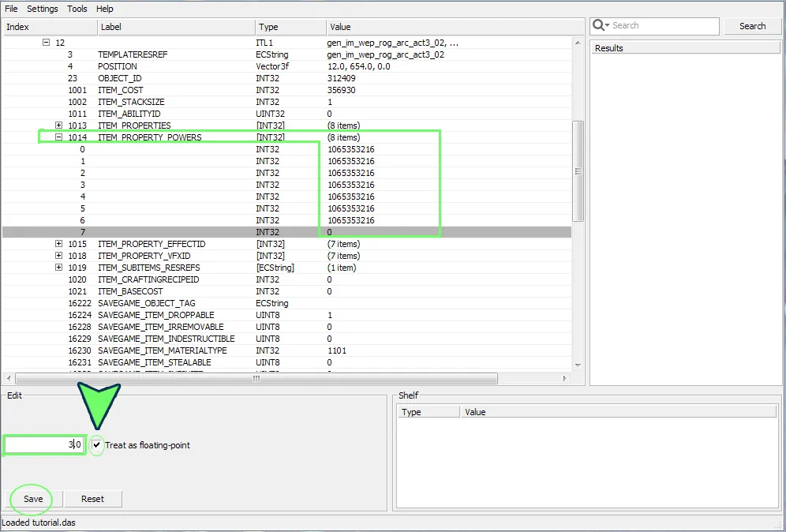The width and height of the screenshot is (786, 532).
Task: Open the Settings menu
Action: tap(42, 9)
